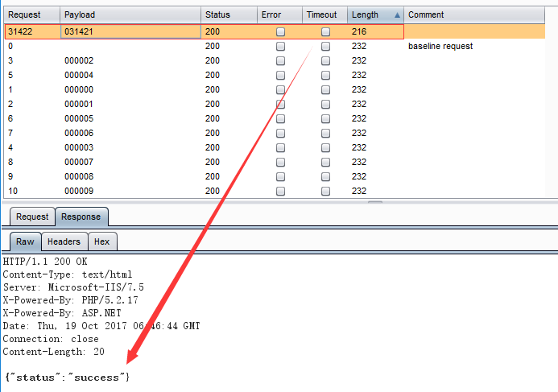Sort by Timeout column header
Viewport: 558px width, 392px height.
click(x=325, y=14)
